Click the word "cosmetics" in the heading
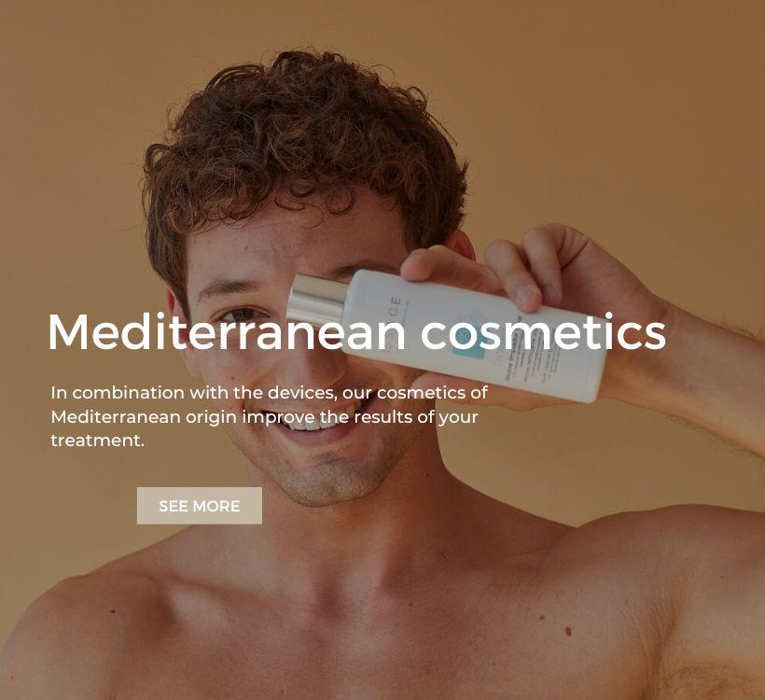The image size is (765, 700). (543, 332)
